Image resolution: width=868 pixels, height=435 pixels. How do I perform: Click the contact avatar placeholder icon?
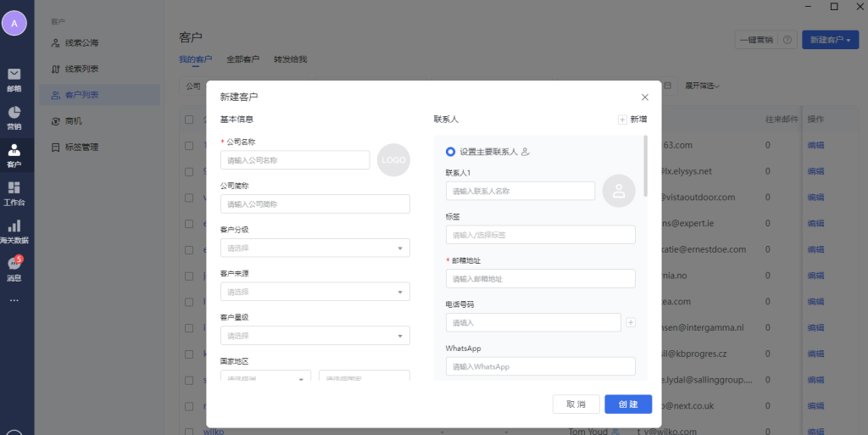pyautogui.click(x=619, y=191)
